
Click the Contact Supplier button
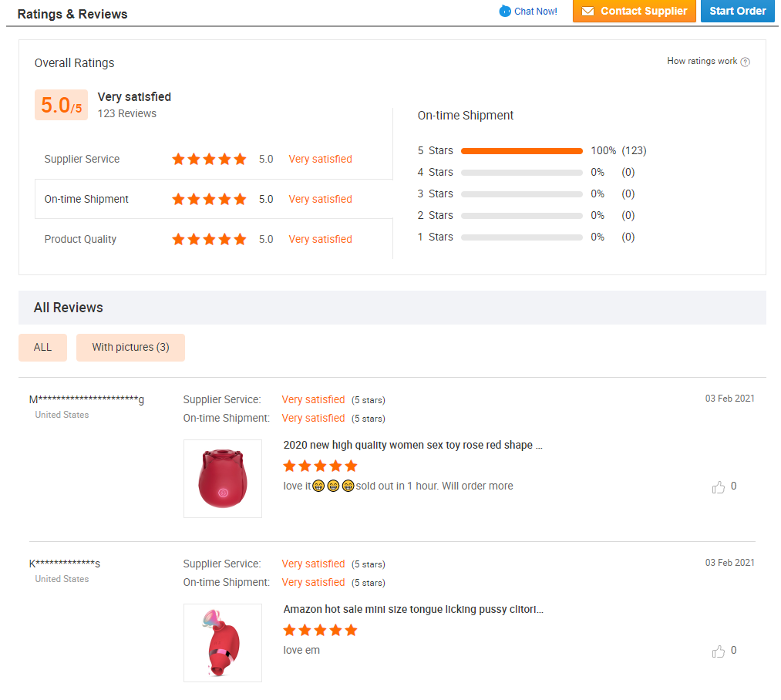pyautogui.click(x=634, y=11)
